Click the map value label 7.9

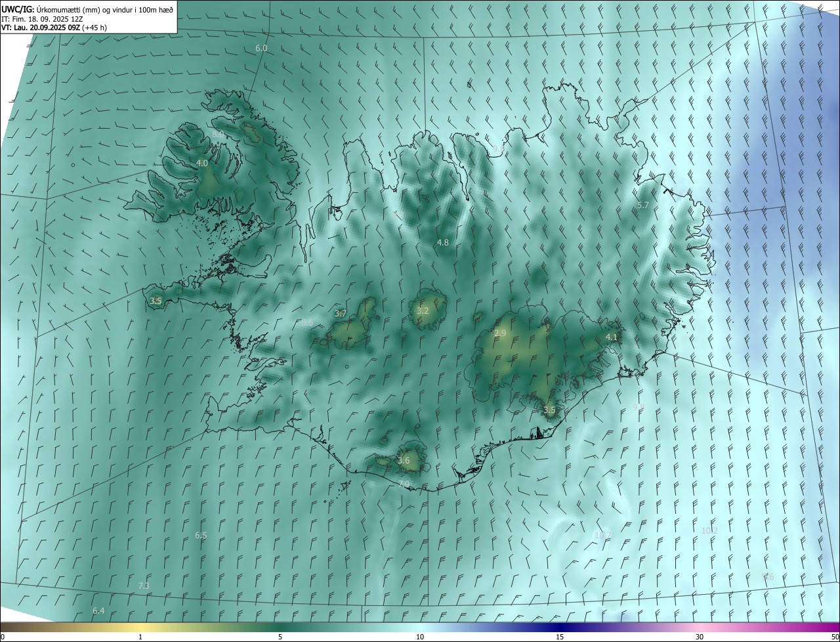(404, 484)
